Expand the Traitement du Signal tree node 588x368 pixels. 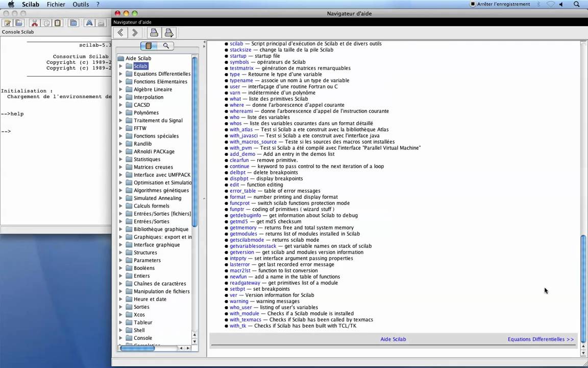[121, 121]
